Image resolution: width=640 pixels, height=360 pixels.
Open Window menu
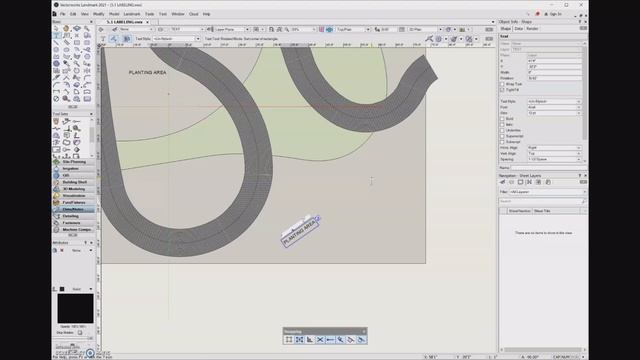pos(178,14)
